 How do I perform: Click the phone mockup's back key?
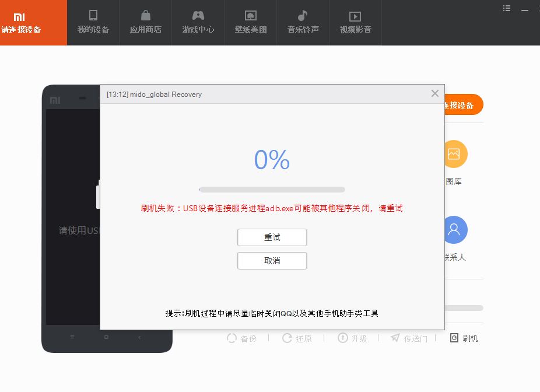point(139,337)
